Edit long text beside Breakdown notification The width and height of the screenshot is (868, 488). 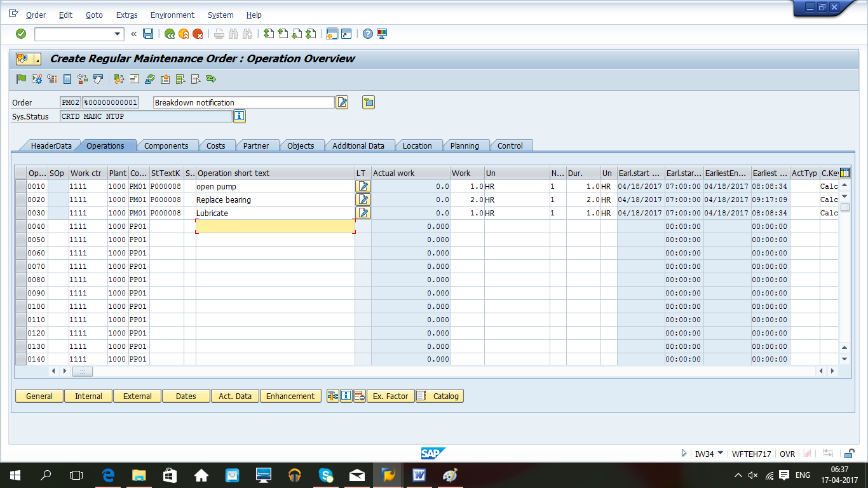(342, 102)
